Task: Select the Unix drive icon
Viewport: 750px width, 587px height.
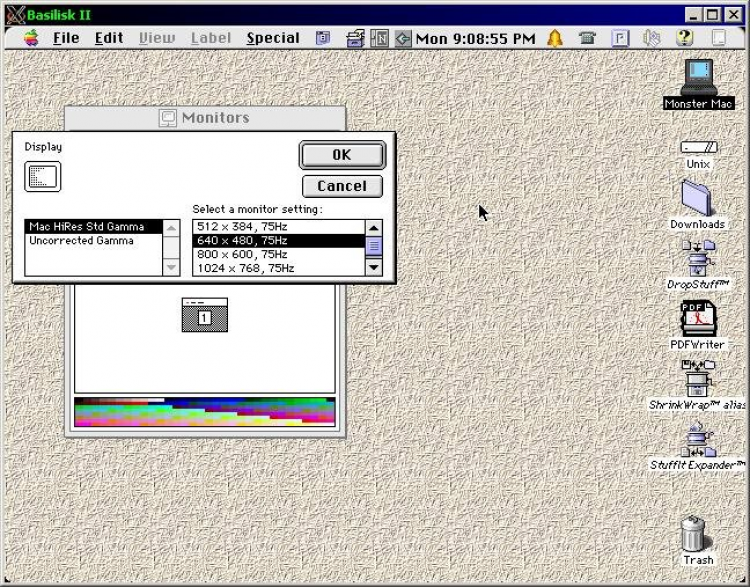Action: tap(699, 147)
